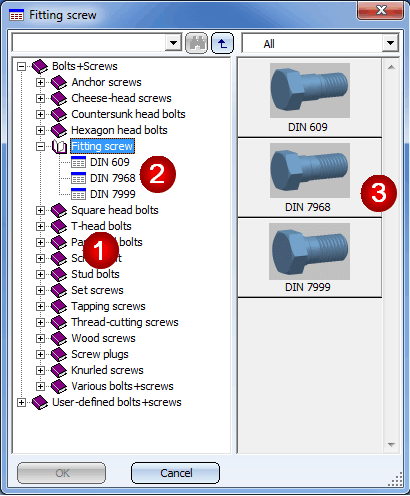Collapse the Bolts+Screws root node
The height and width of the screenshot is (496, 410).
click(x=22, y=66)
